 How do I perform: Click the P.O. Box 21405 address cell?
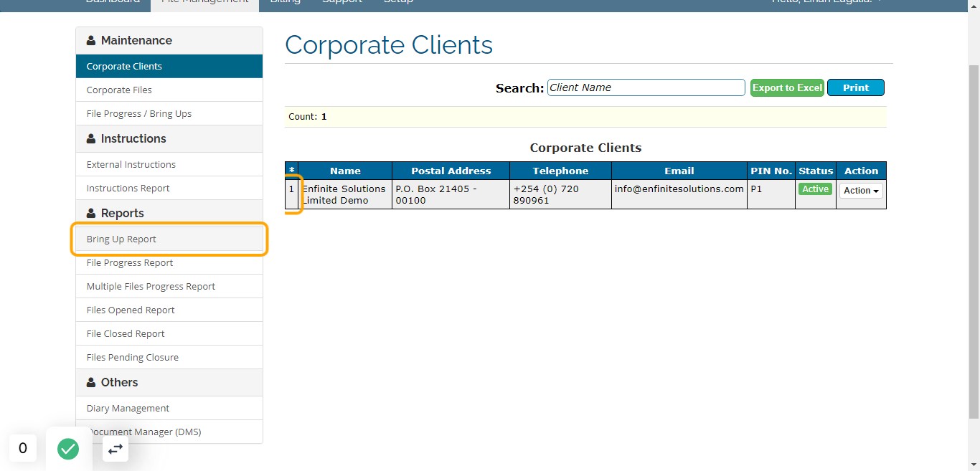(x=451, y=194)
